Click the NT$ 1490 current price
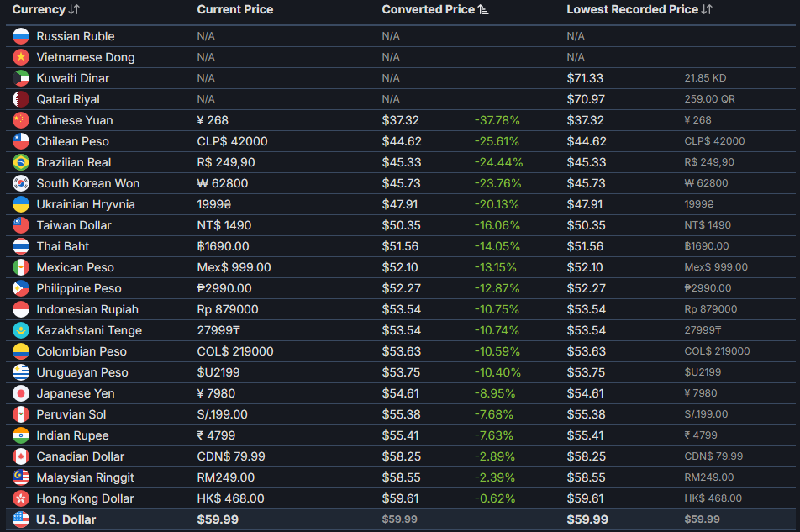Viewport: 800px width, 532px height. click(x=224, y=225)
